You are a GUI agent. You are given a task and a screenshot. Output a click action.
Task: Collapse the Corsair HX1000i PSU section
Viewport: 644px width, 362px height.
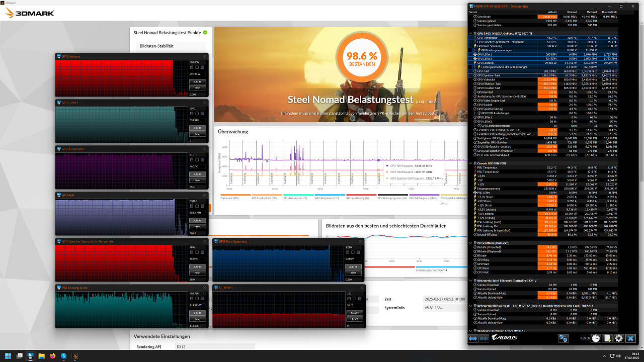(x=471, y=163)
